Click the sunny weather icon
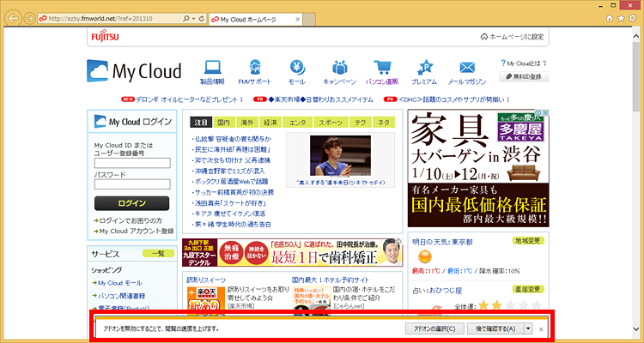 tap(424, 257)
